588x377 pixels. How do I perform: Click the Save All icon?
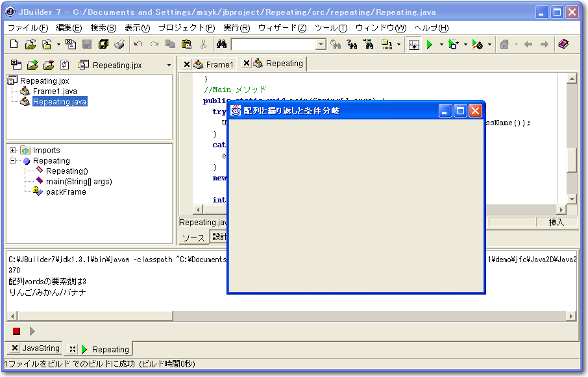pos(103,45)
